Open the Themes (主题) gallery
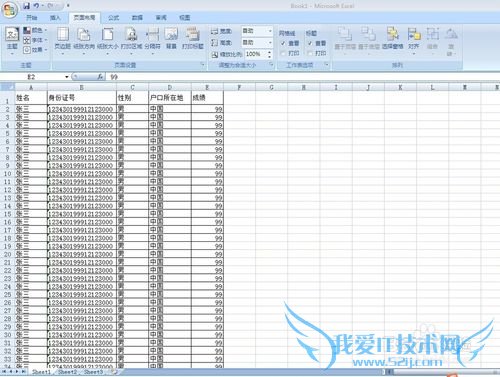Viewport: 500px width, 377px height. pos(12,41)
